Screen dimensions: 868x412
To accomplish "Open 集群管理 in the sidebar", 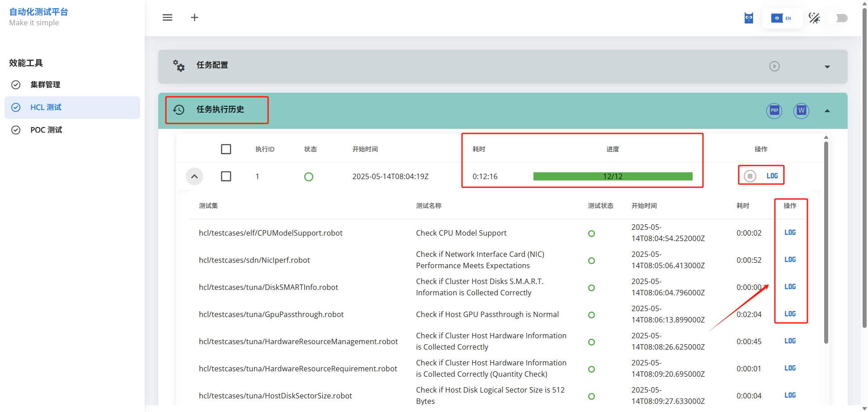I will tap(45, 85).
